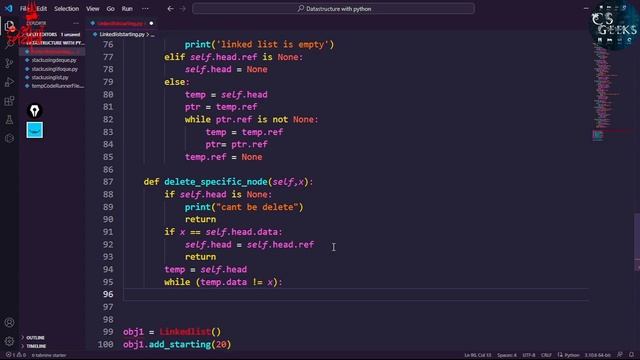Click the black pen-nib overlay icon
This screenshot has width=640, height=360.
click(x=35, y=111)
